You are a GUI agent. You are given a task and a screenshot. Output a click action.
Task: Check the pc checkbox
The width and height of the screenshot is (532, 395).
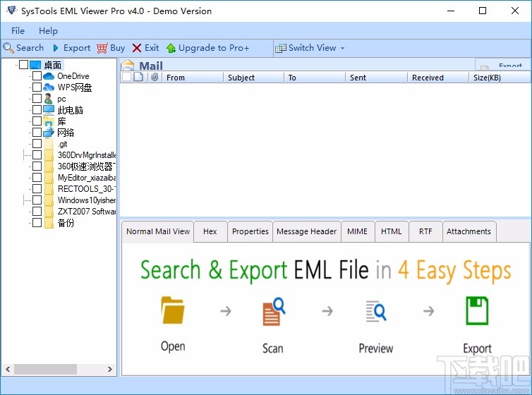[x=37, y=98]
